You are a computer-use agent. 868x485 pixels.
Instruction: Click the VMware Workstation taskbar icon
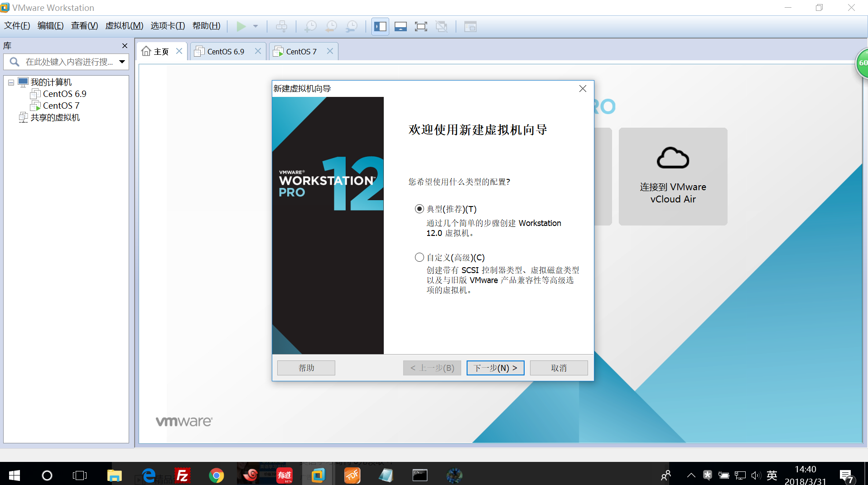[x=318, y=475]
